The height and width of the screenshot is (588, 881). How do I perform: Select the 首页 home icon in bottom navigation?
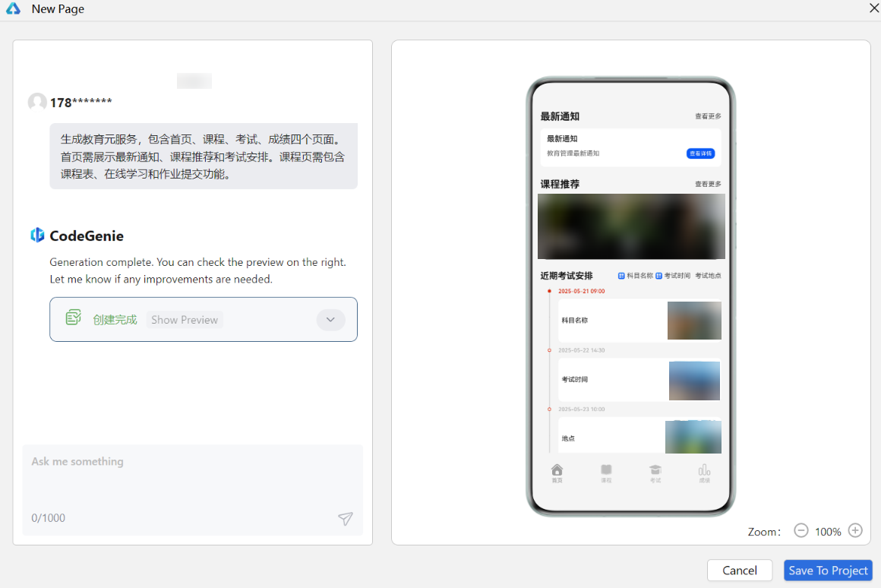pyautogui.click(x=557, y=469)
